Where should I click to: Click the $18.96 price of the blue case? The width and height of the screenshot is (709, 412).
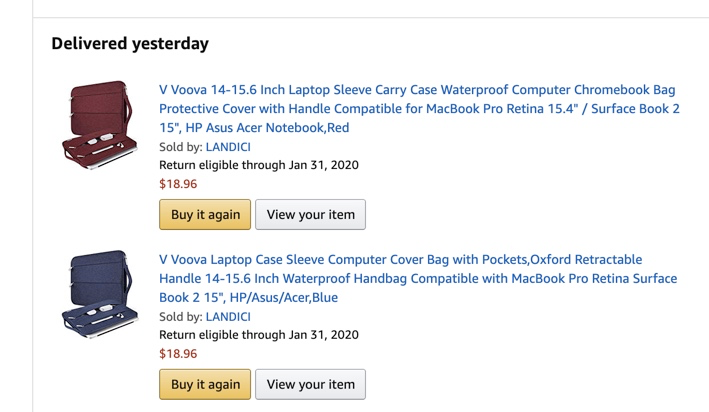coord(178,353)
